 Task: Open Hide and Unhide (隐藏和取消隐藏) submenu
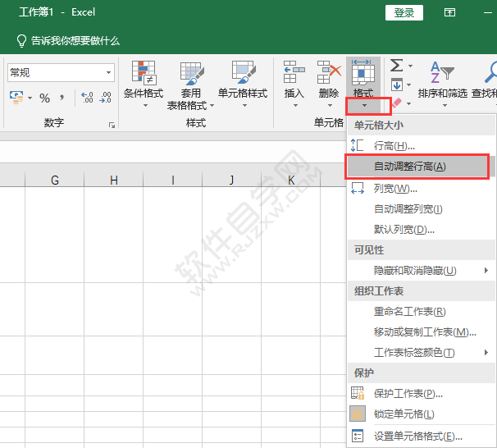coord(422,271)
